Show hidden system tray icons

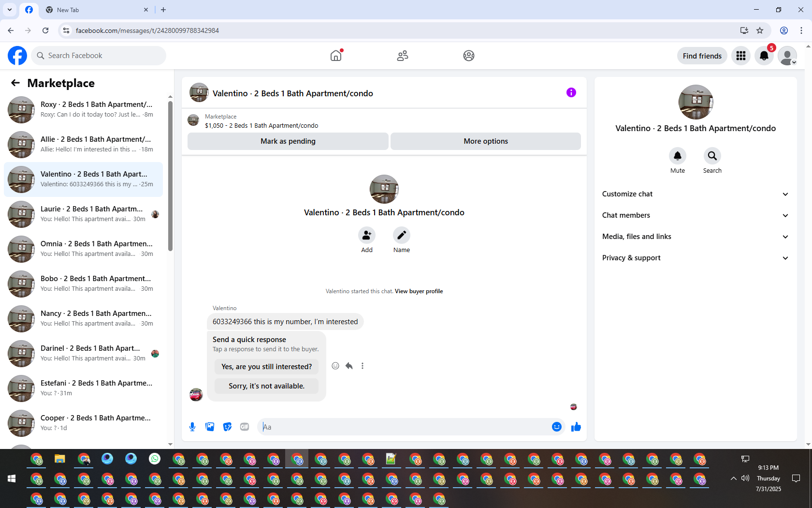734,478
